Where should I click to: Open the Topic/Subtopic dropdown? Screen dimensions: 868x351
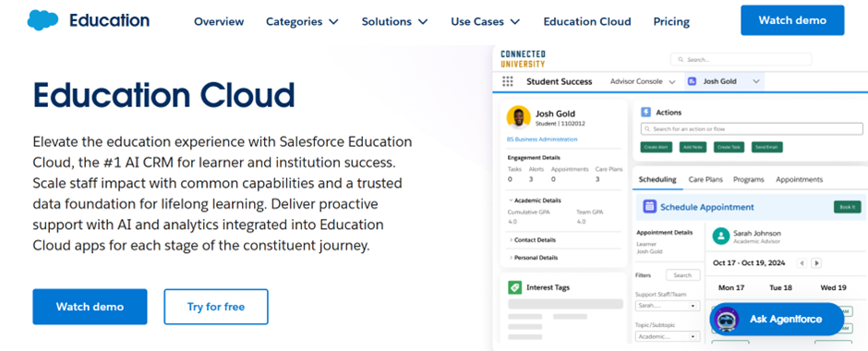coord(667,336)
